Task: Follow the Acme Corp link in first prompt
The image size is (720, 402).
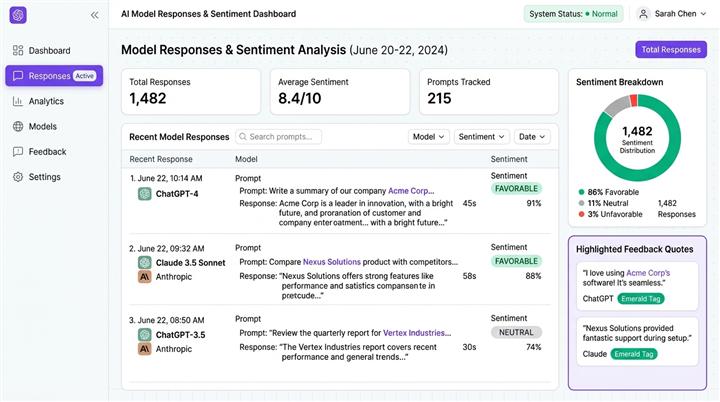Action: point(411,191)
